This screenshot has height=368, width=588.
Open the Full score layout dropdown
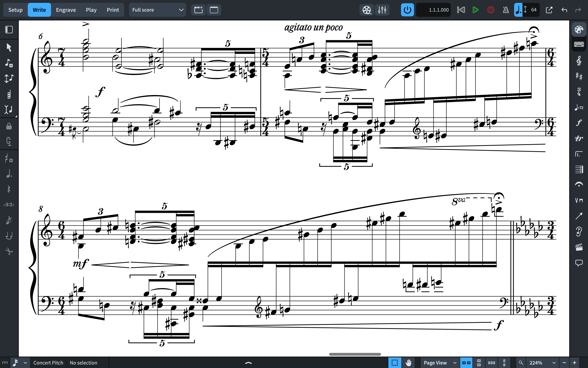157,10
